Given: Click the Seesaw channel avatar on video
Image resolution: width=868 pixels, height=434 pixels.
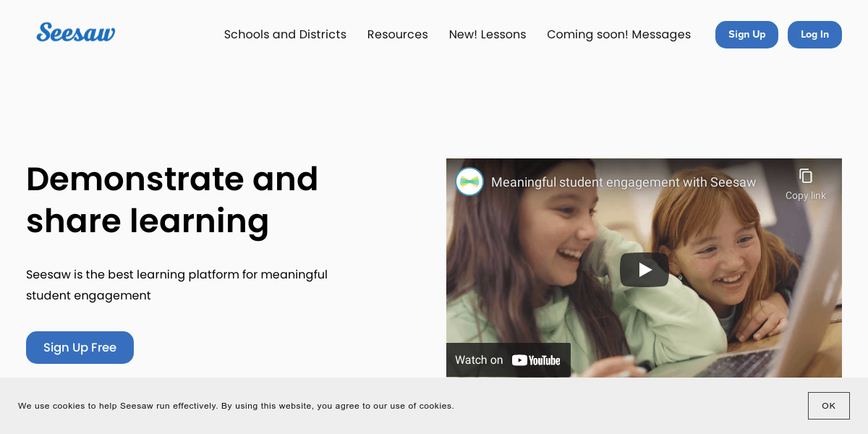Looking at the screenshot, I should point(469,182).
